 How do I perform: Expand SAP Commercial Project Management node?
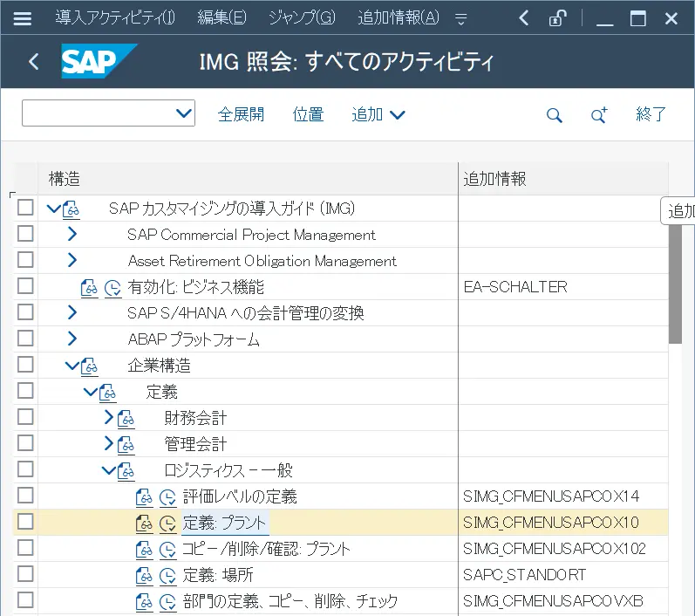point(72,234)
